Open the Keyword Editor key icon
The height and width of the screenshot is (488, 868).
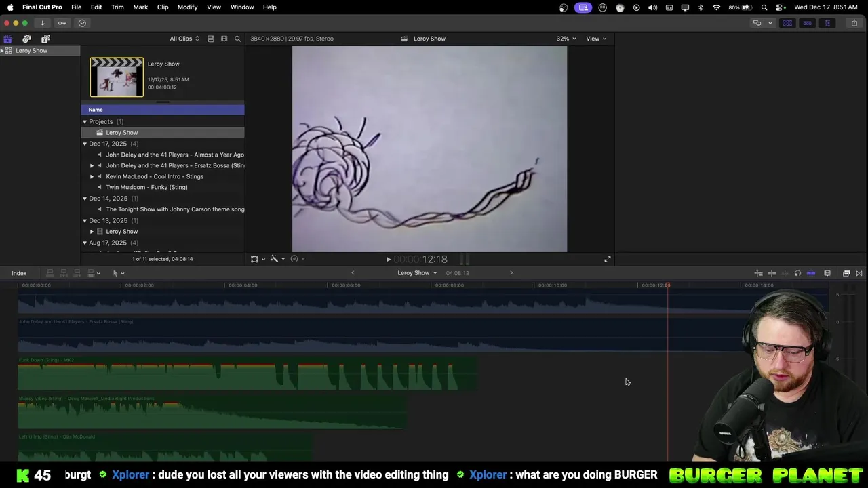(x=62, y=23)
